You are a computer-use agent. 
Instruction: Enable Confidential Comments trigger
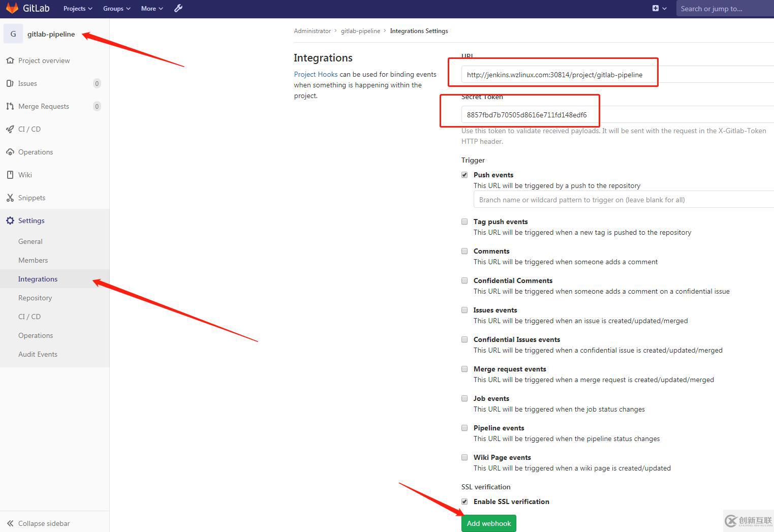click(465, 280)
